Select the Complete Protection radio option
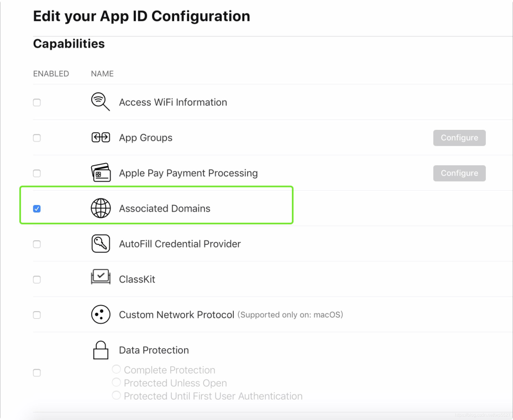This screenshot has width=513, height=420. point(116,369)
